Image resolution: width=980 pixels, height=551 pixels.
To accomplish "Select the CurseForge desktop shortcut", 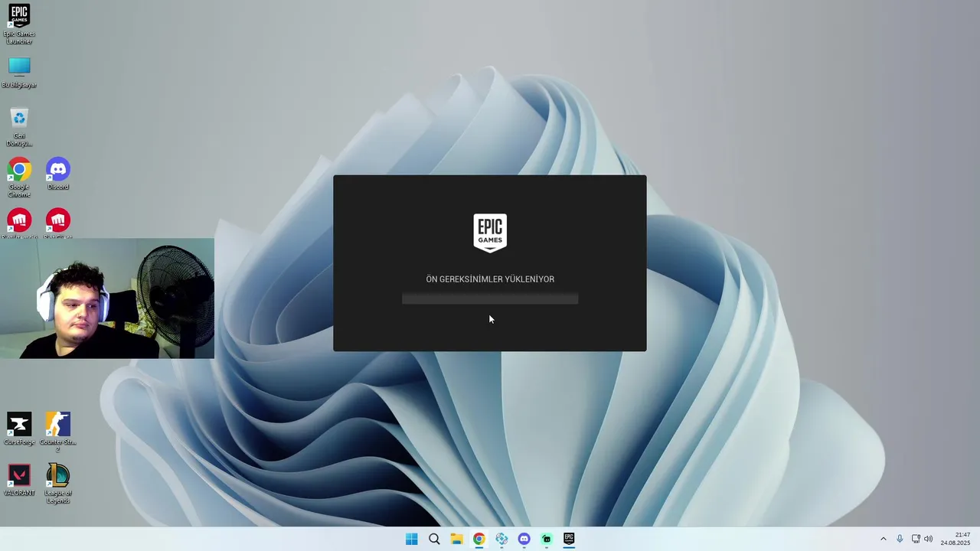I will pyautogui.click(x=19, y=429).
